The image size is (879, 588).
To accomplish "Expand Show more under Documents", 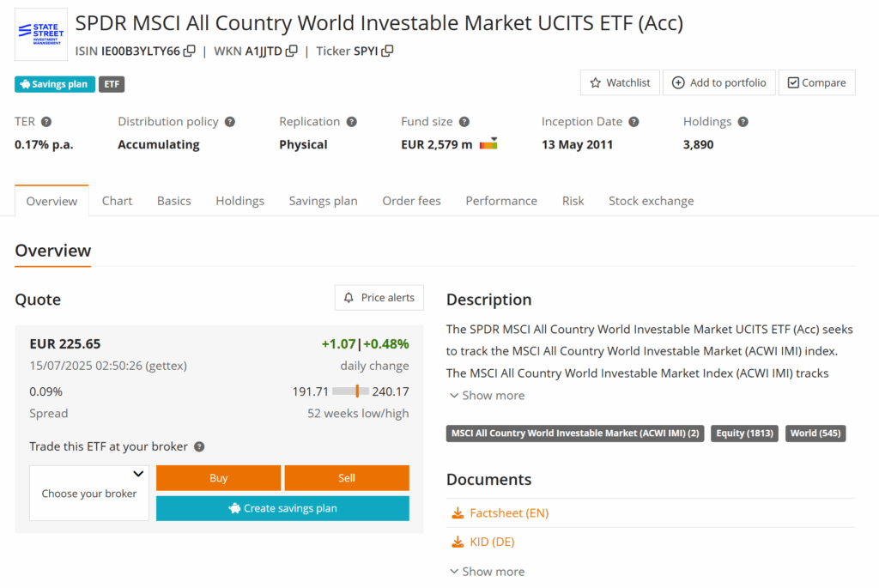I will (x=487, y=572).
